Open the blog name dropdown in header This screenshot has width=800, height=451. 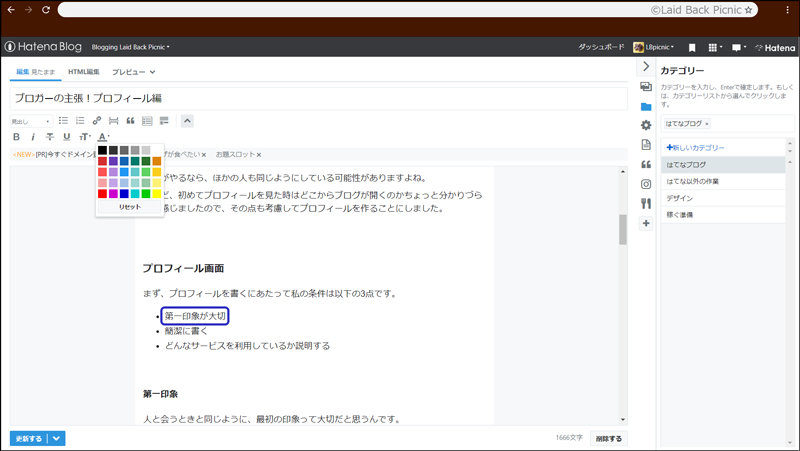(131, 47)
